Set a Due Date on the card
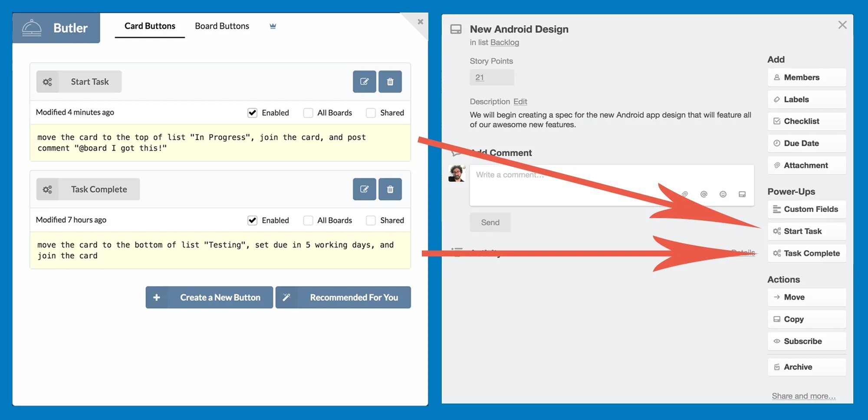Screen dimensions: 868x420 pos(807,143)
